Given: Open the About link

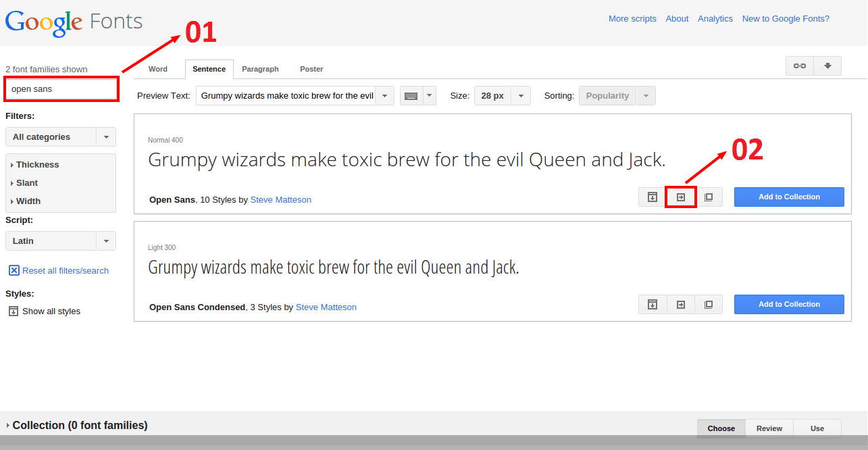Looking at the screenshot, I should pos(677,19).
